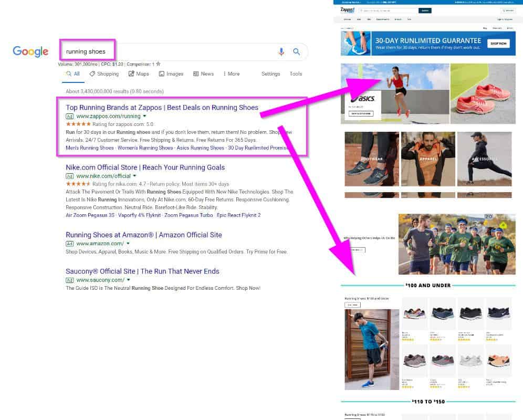523x420 pixels.
Task: Open the peach shoe product thumbnail
Action: click(498, 360)
